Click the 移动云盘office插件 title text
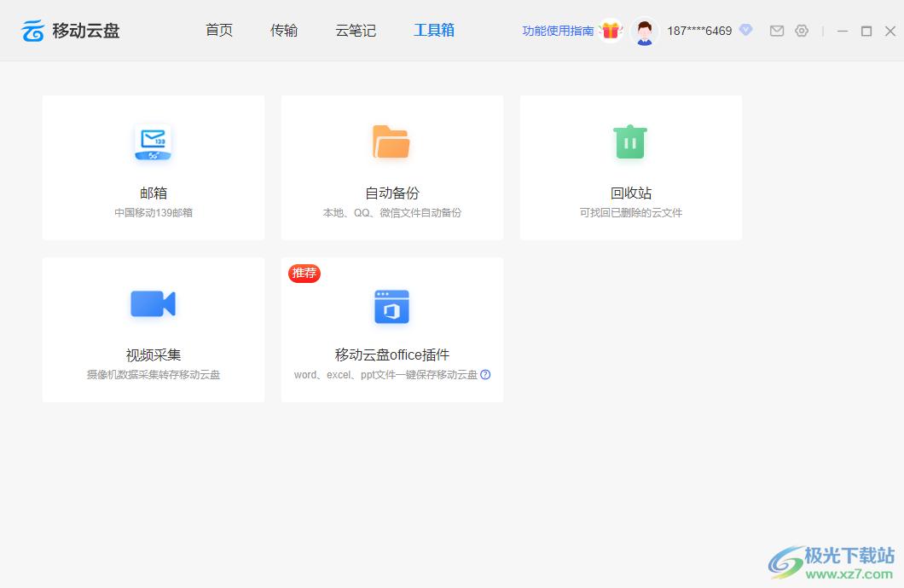Screen dimensions: 904x588 tap(391, 355)
